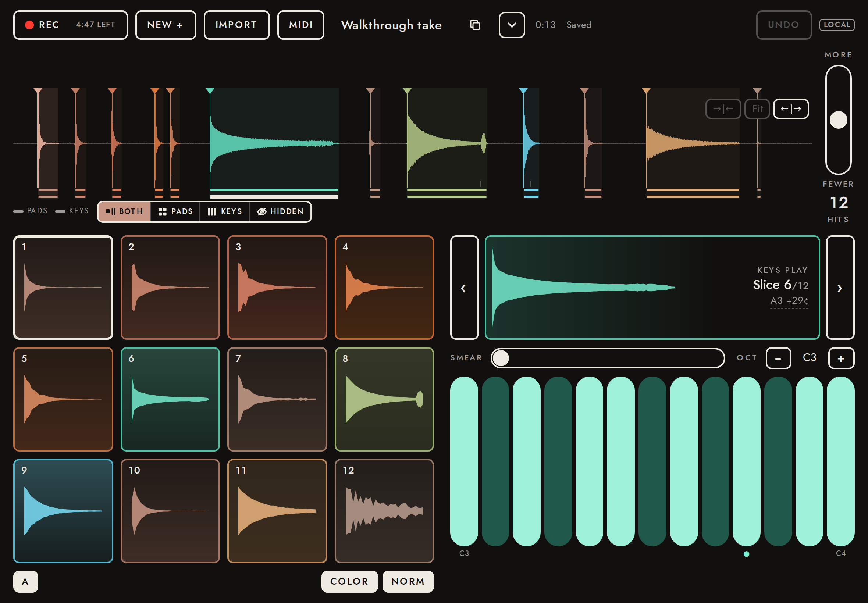Viewport: 868px width, 603px height.
Task: Switch to the PADS view tab
Action: (175, 211)
